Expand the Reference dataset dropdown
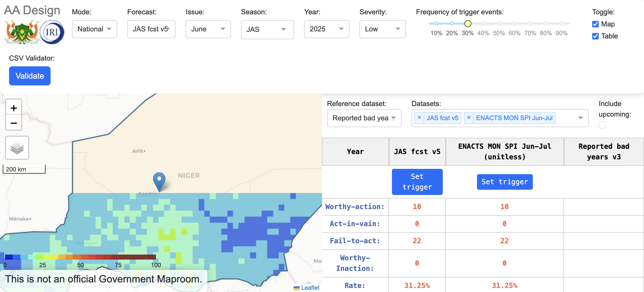644x292 pixels. click(364, 118)
